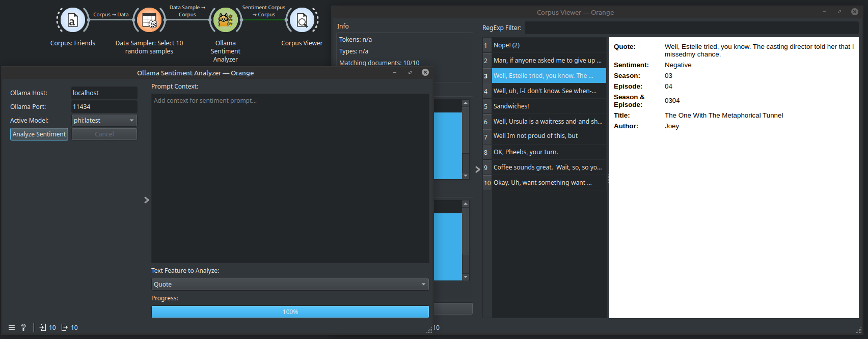The image size is (868, 339).
Task: Click the 'Corpus → Data' link label
Action: 111,15
